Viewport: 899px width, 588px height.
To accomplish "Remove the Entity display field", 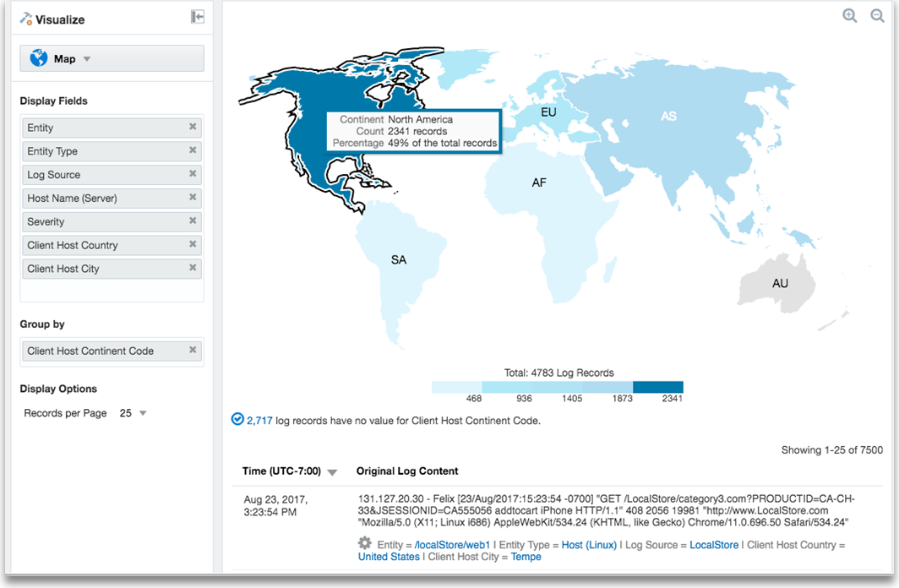I will (x=193, y=128).
